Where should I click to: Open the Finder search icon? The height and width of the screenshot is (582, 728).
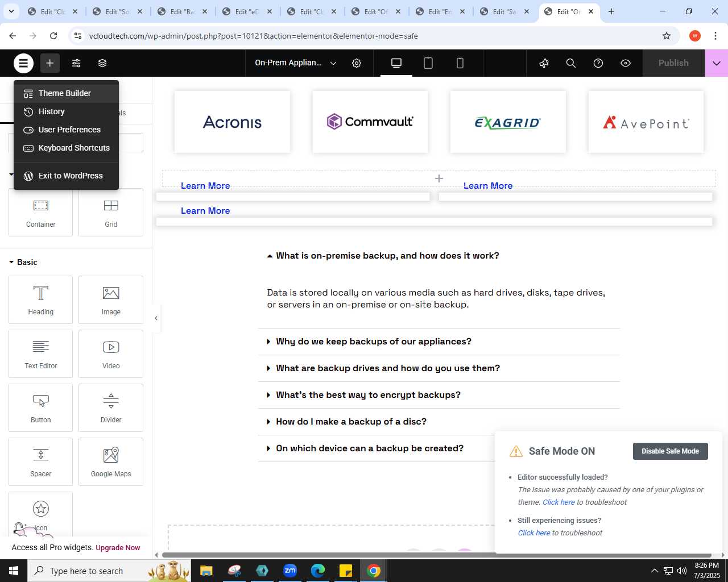pyautogui.click(x=571, y=63)
